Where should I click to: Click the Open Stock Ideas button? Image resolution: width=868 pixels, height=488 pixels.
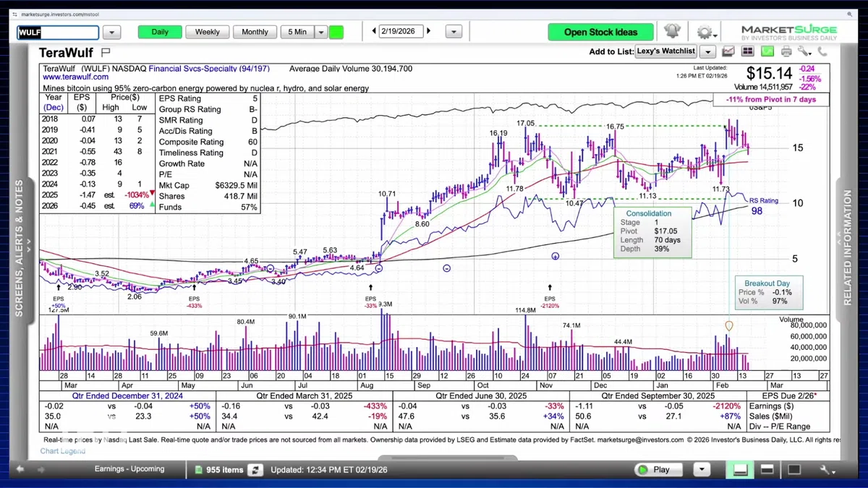(x=600, y=32)
